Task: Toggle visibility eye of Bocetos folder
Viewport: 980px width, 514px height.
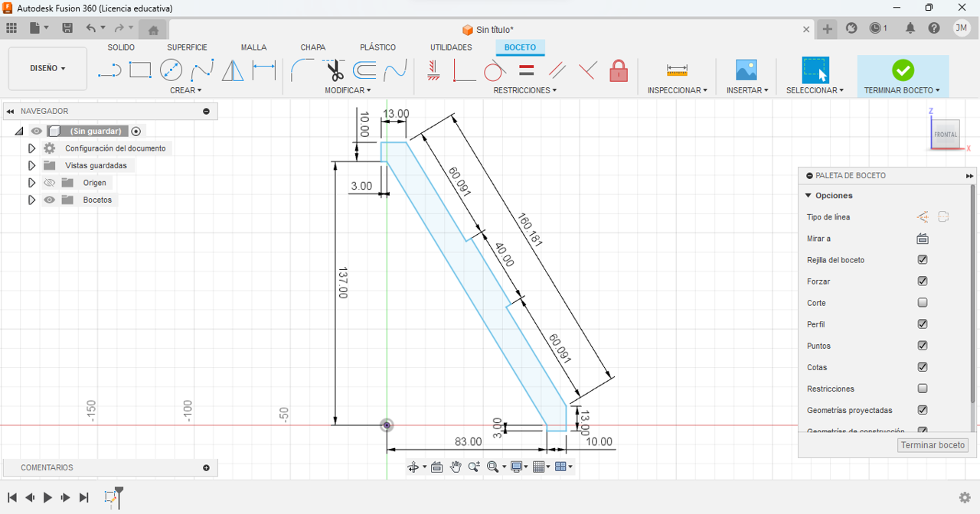Action: 50,200
